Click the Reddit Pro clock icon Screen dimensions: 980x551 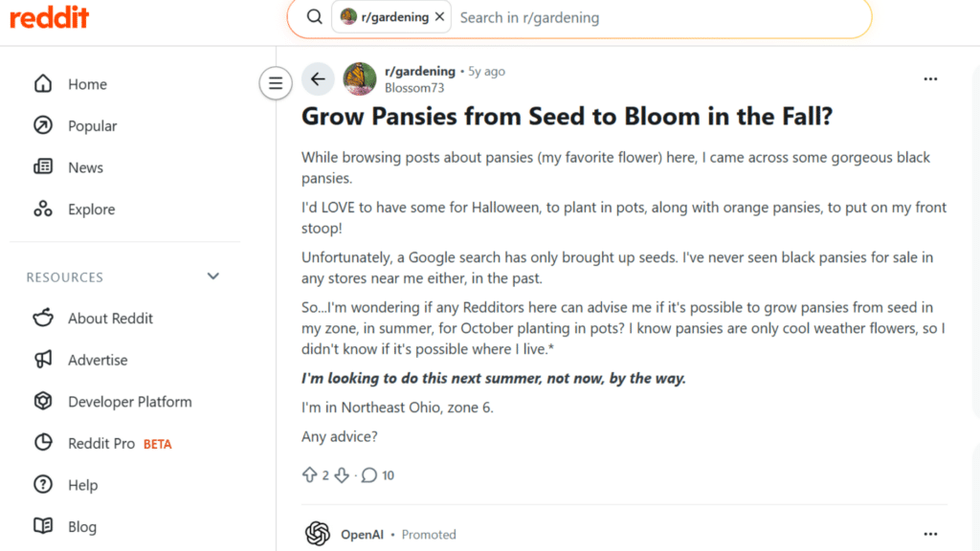[x=44, y=443]
